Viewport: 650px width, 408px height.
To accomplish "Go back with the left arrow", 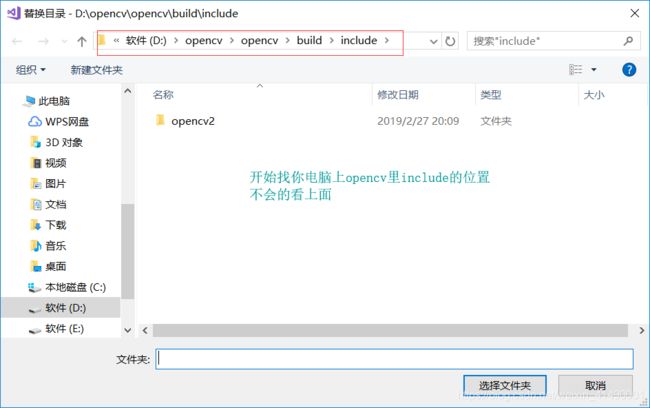I will (x=17, y=41).
